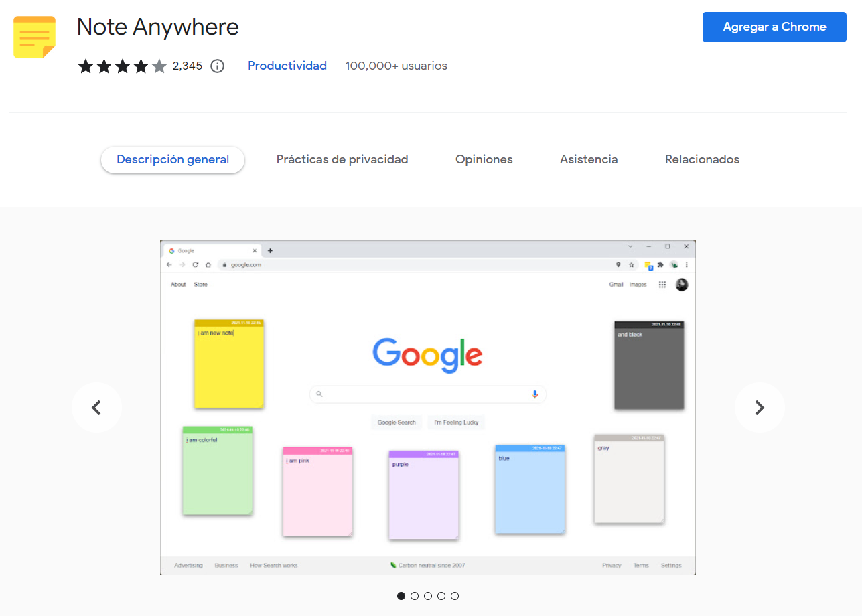Click the star rating row
The image size is (862, 616).
tap(122, 66)
